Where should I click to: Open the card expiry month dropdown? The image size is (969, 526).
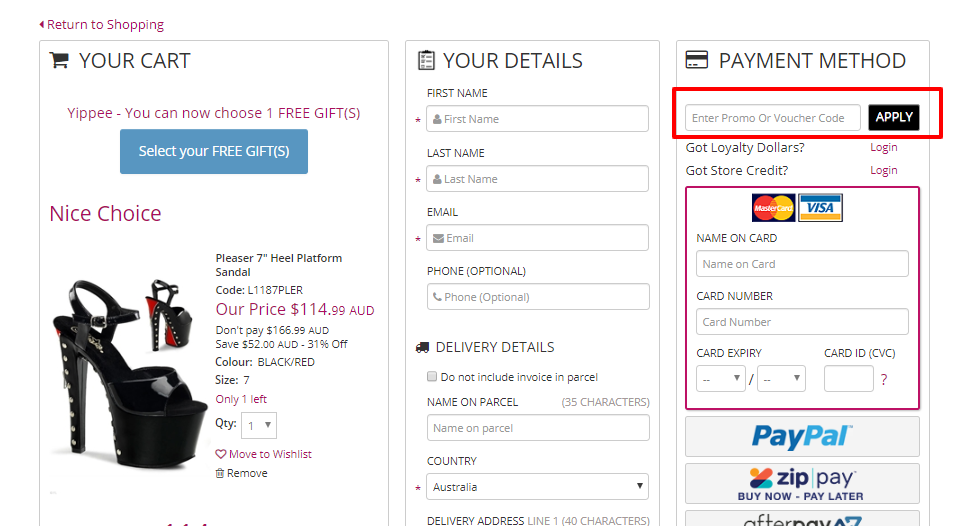(x=720, y=379)
